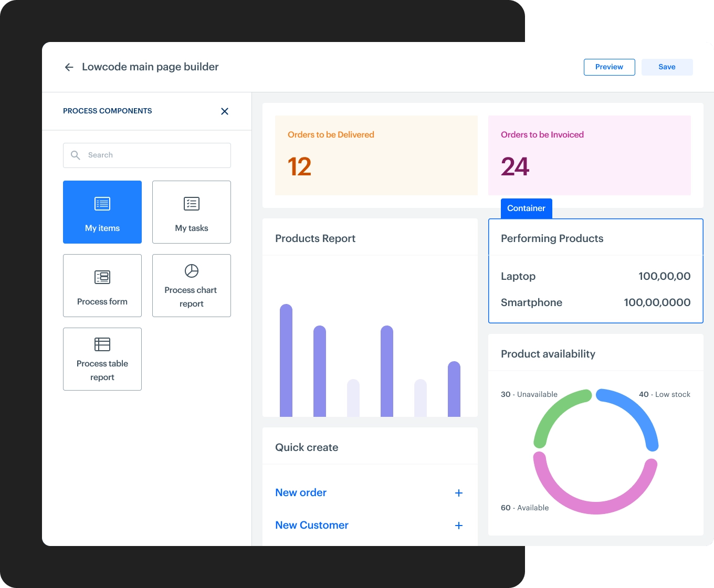Choose the Process chart report pie icon
This screenshot has height=588, width=714.
coord(192,271)
